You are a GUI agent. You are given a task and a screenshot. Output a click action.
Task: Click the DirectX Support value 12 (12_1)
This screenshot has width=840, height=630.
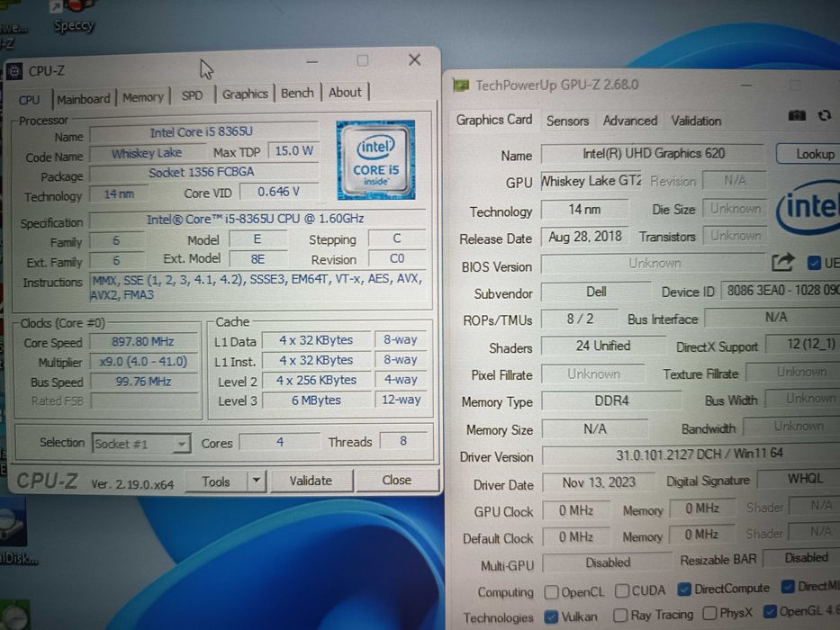point(804,344)
